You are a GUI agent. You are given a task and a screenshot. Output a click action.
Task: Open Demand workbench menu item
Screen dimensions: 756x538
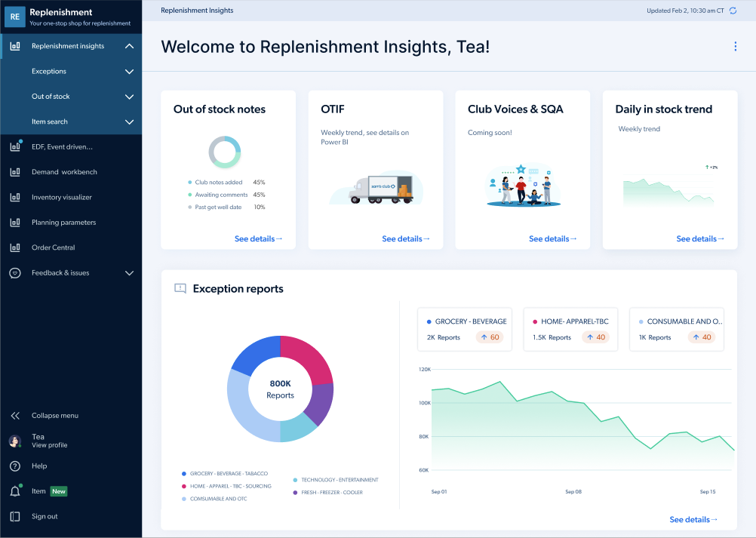(64, 171)
